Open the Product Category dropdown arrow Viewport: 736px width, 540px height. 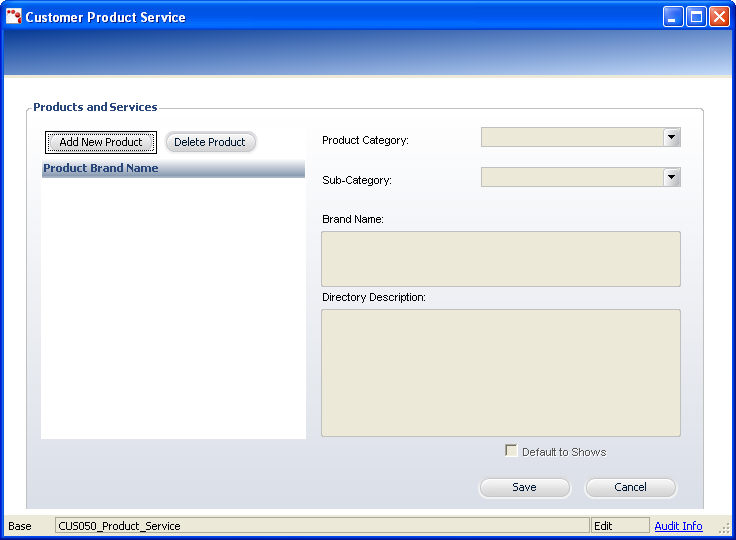click(672, 138)
